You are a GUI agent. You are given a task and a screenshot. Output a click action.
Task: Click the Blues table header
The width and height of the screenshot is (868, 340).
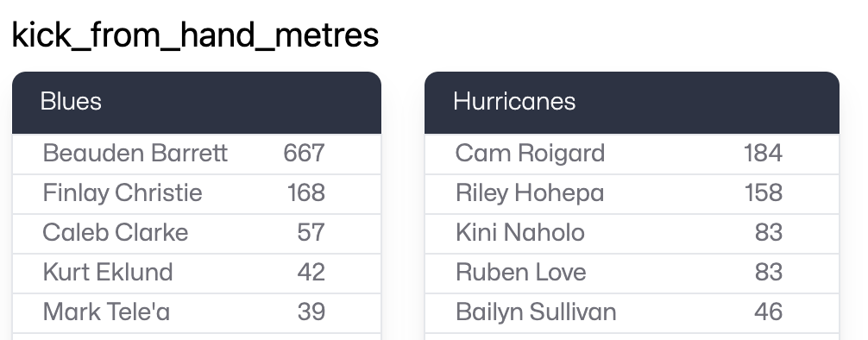tap(197, 103)
